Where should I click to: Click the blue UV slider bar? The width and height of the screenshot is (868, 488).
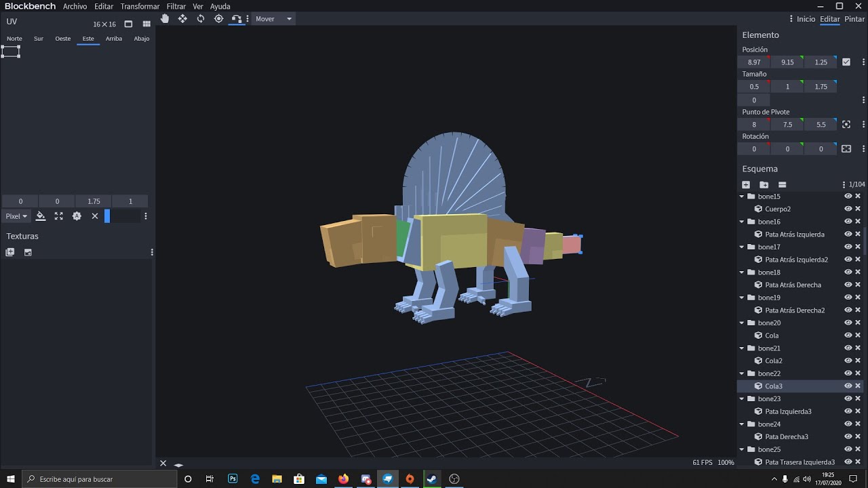tap(107, 216)
